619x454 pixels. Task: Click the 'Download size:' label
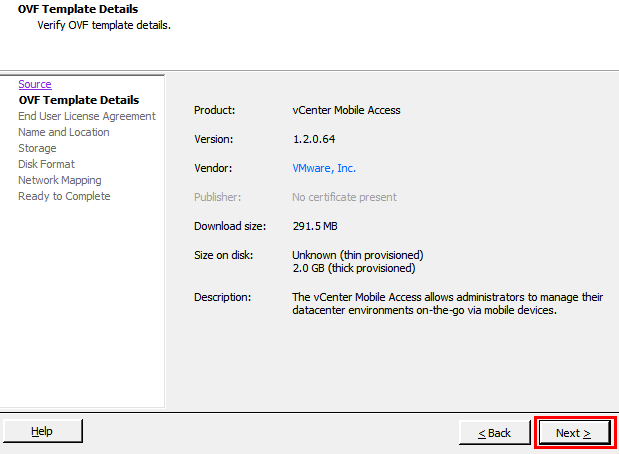[x=230, y=226]
